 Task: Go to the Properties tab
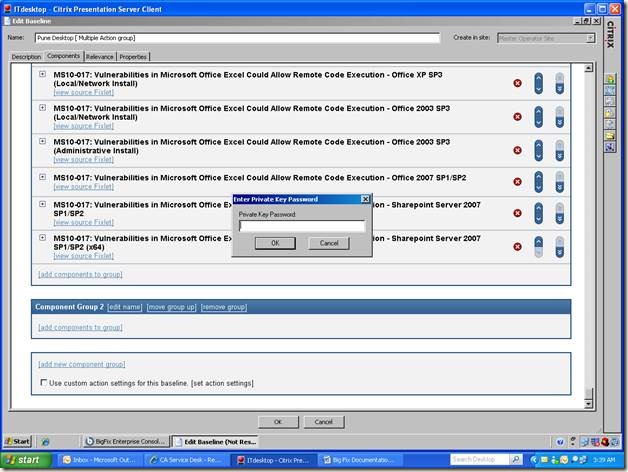tap(133, 57)
